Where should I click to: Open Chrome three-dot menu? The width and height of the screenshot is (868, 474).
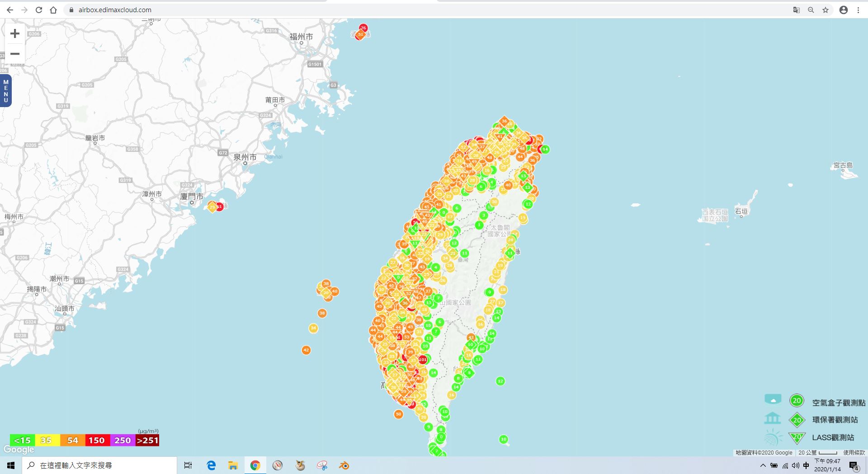pyautogui.click(x=858, y=10)
